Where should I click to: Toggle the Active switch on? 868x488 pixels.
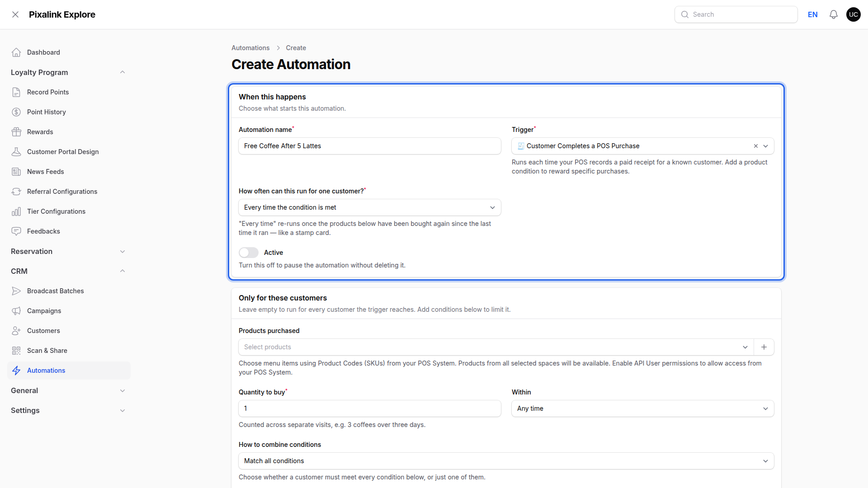pyautogui.click(x=249, y=253)
